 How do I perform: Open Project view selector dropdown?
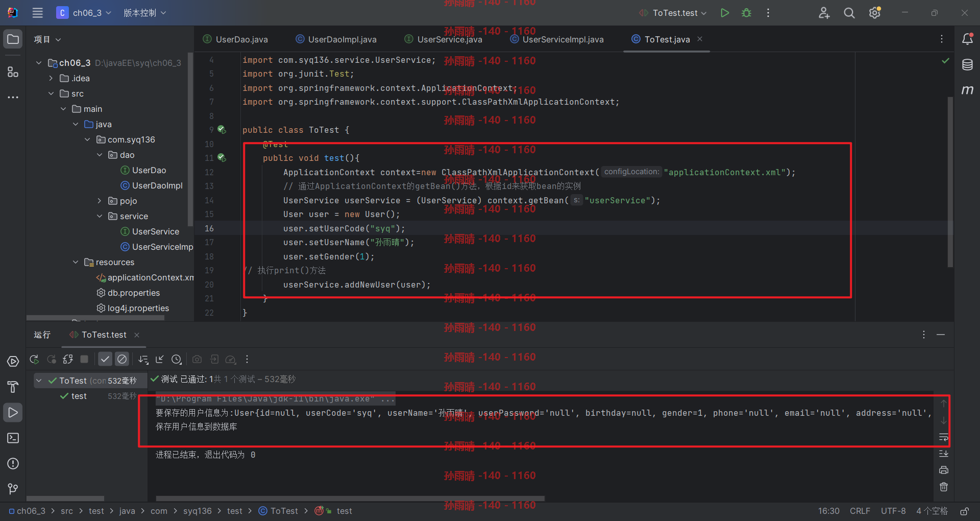tap(47, 39)
